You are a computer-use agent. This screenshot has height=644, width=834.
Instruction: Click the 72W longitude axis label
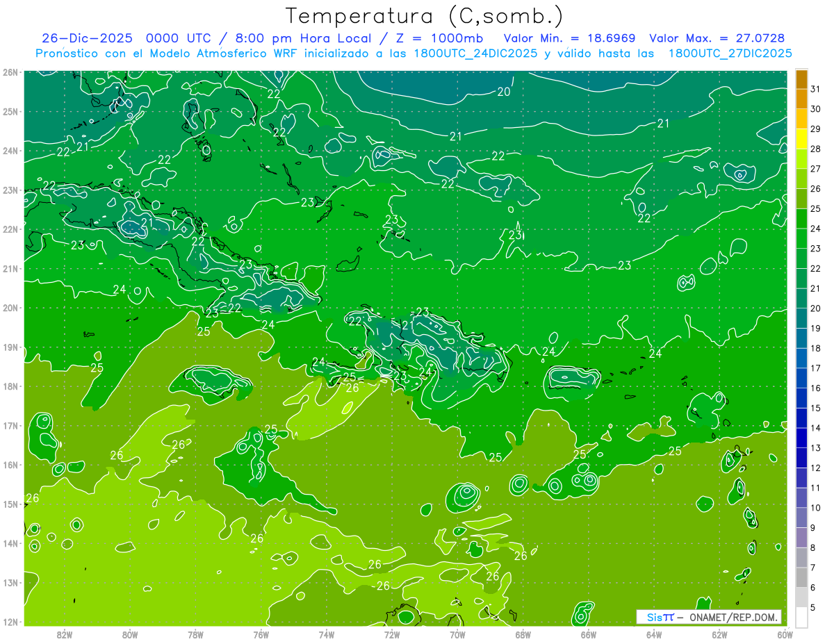pos(392,634)
